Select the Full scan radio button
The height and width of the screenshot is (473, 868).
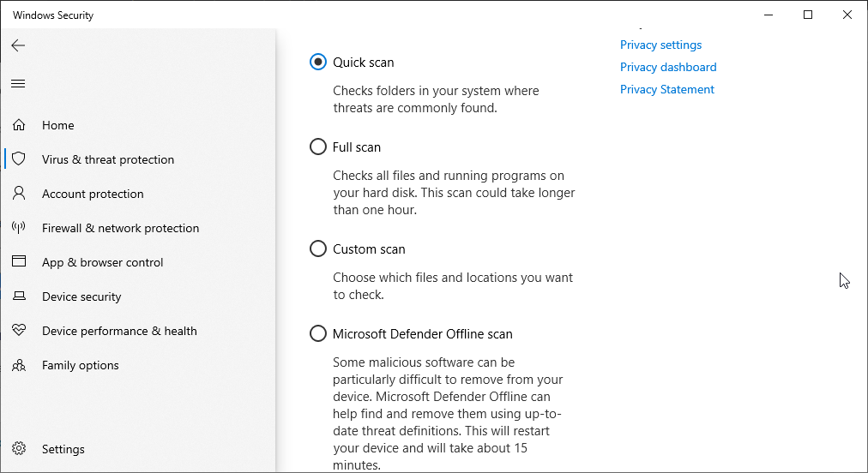[x=317, y=147]
